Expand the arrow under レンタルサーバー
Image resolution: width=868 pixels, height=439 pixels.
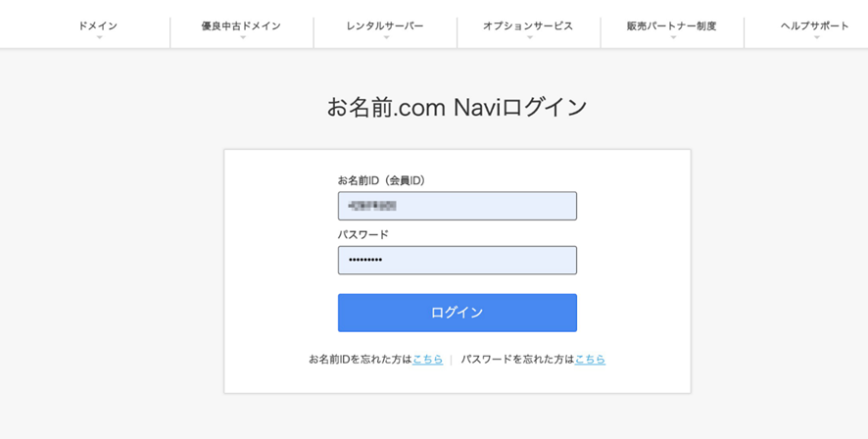pos(386,37)
